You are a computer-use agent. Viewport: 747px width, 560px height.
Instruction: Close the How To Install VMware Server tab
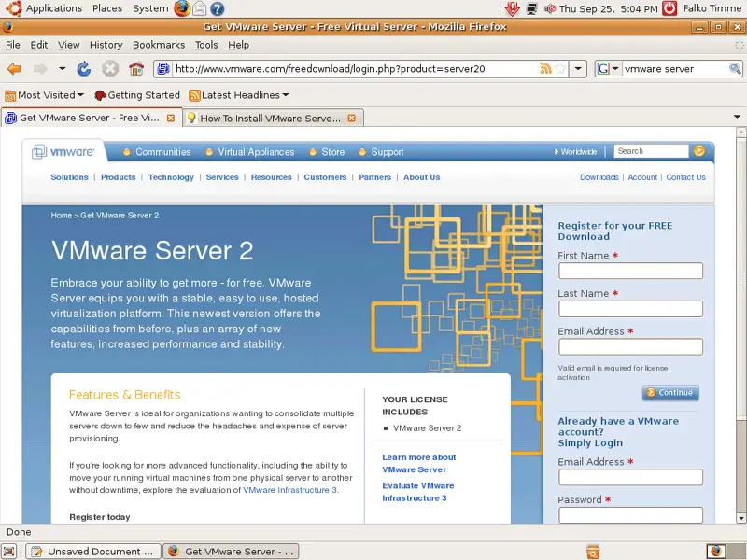pos(352,119)
